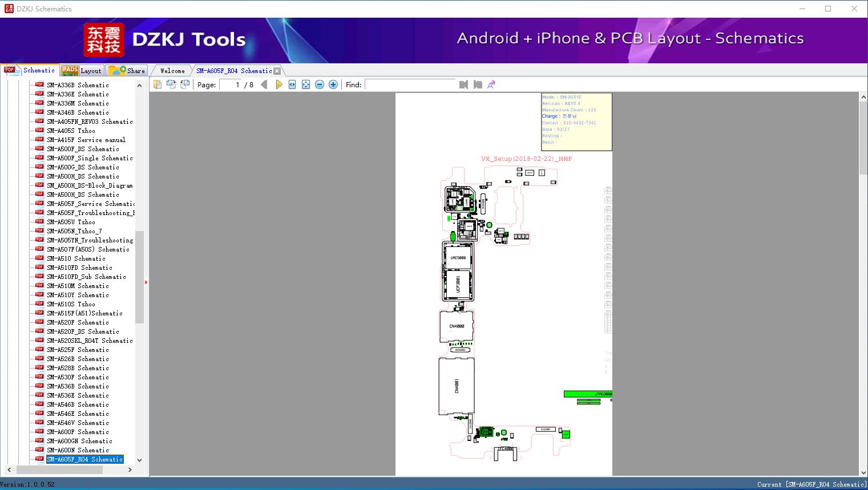Open SM-A405FN_REV03 Schematic in the tree

(90, 122)
